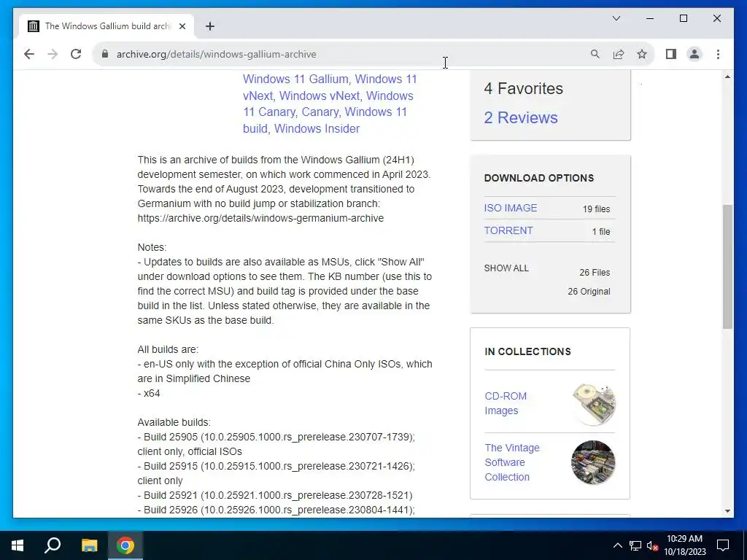747x560 pixels.
Task: Expand the tab search chevron
Action: tap(616, 18)
